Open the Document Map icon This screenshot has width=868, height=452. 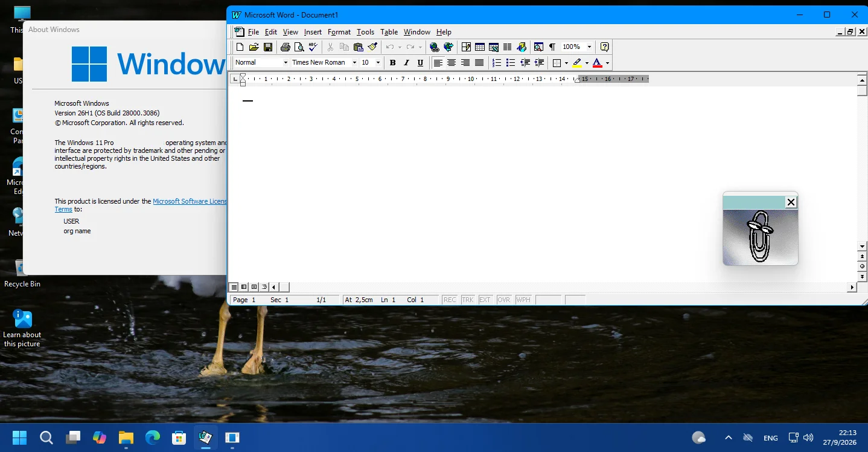tap(538, 47)
